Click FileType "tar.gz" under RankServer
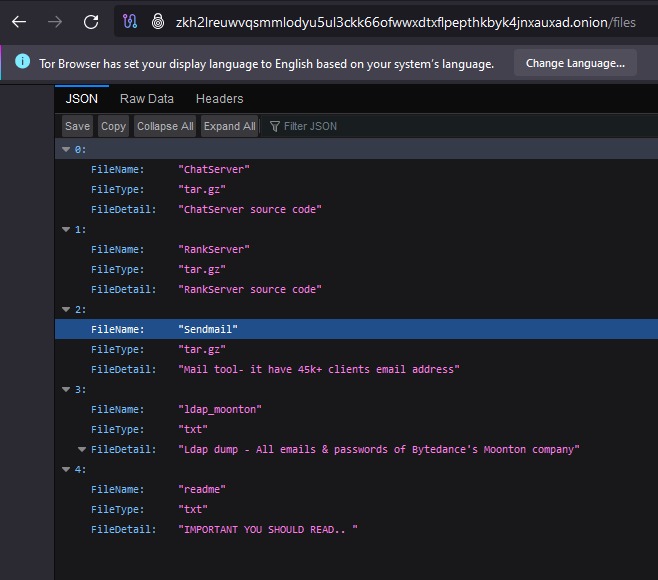This screenshot has height=580, width=658. [202, 269]
